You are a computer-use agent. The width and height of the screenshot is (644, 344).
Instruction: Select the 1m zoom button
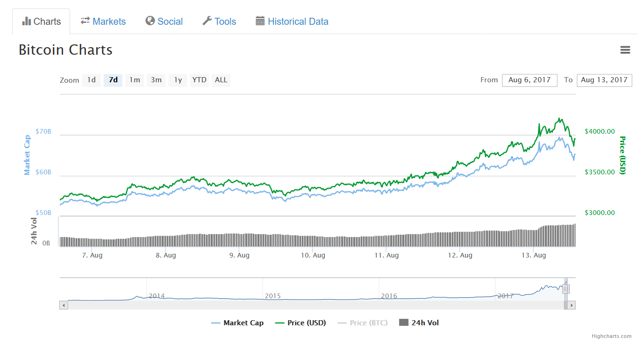[135, 80]
